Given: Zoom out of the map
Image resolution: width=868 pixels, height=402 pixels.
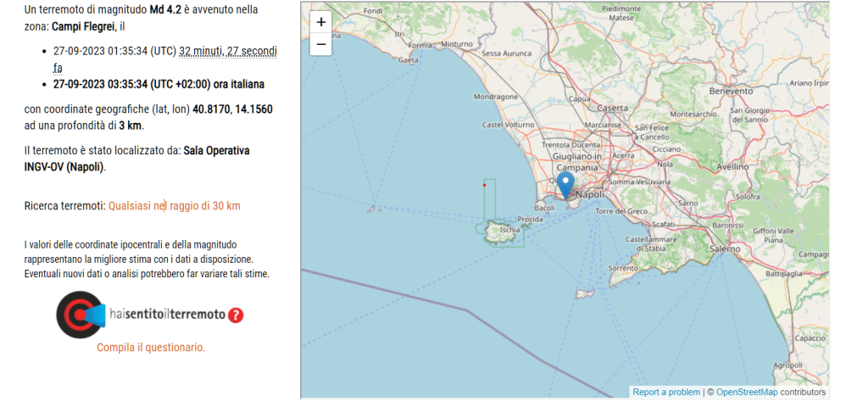Looking at the screenshot, I should point(321,44).
